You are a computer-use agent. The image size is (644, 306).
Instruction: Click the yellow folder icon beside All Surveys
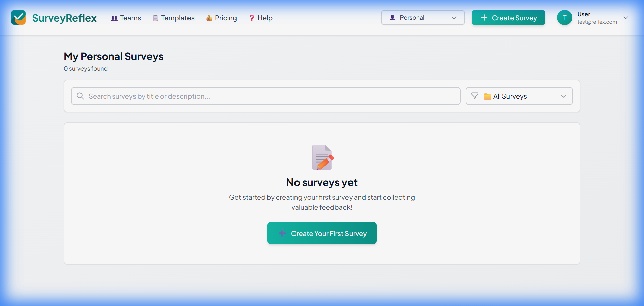487,97
